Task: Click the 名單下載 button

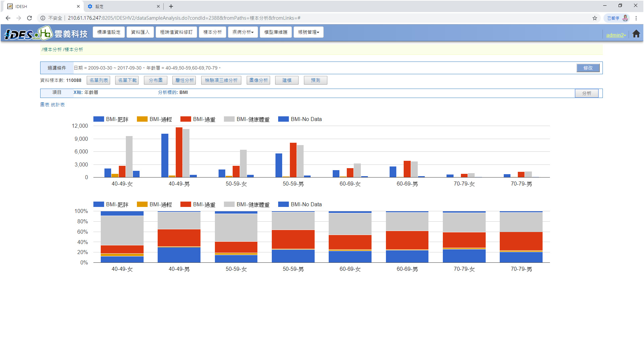Action: click(127, 80)
